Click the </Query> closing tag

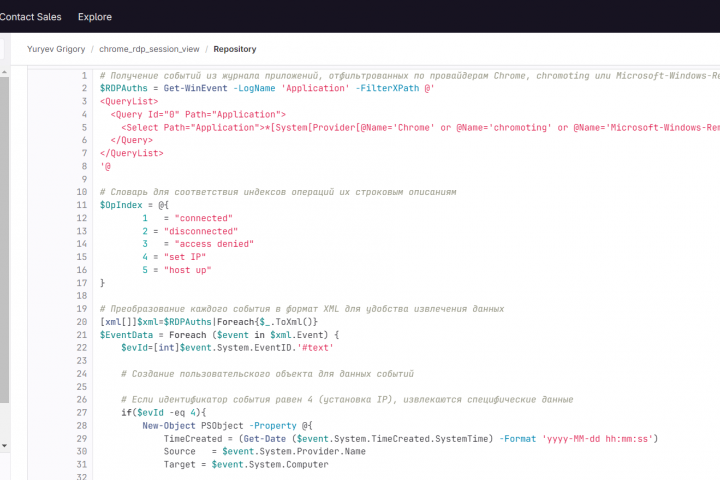coord(132,140)
